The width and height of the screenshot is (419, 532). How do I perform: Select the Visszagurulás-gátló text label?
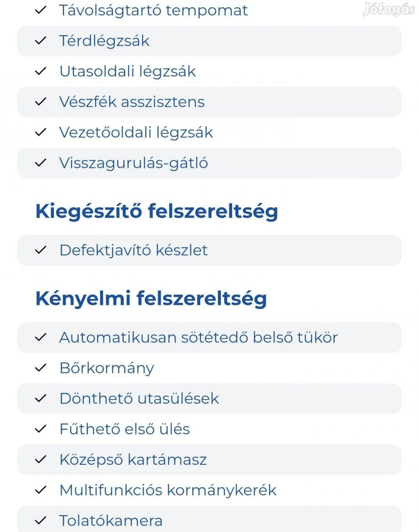[134, 163]
